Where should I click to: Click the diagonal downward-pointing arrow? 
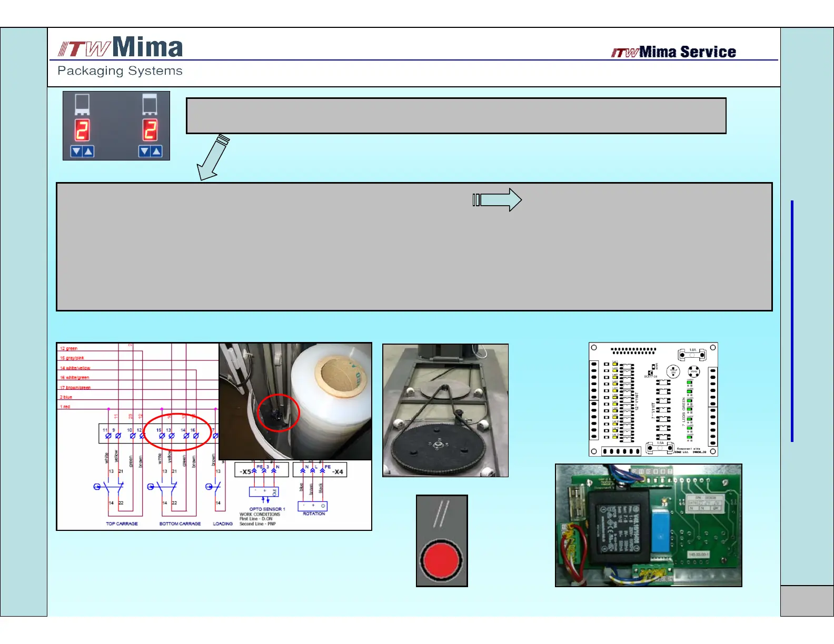click(x=213, y=157)
